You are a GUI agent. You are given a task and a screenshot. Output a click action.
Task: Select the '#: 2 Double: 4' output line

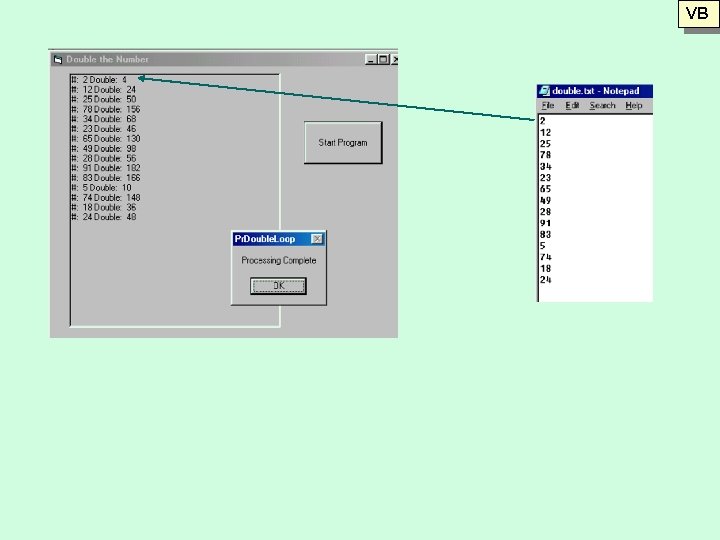[99, 80]
